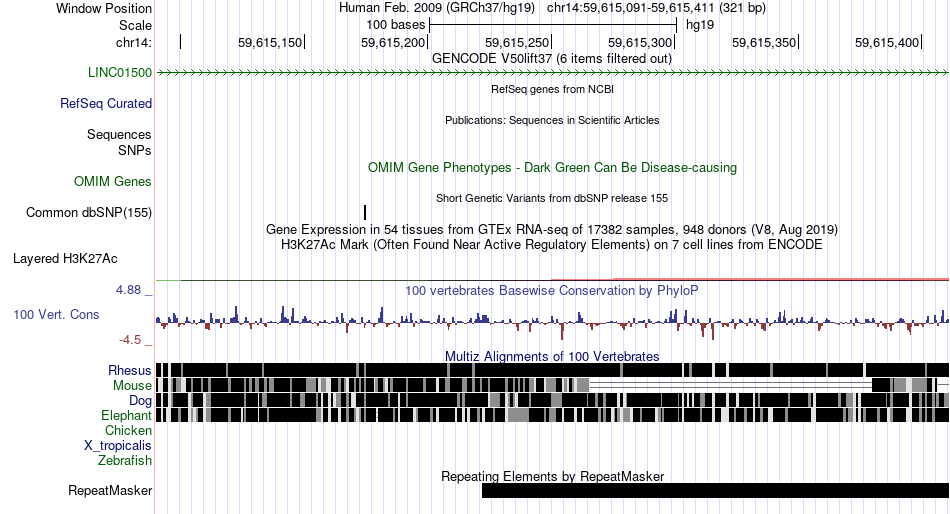Screen dimensions: 950x514
Task: Click the 59,615,150 ruler position
Action: pyautogui.click(x=270, y=42)
